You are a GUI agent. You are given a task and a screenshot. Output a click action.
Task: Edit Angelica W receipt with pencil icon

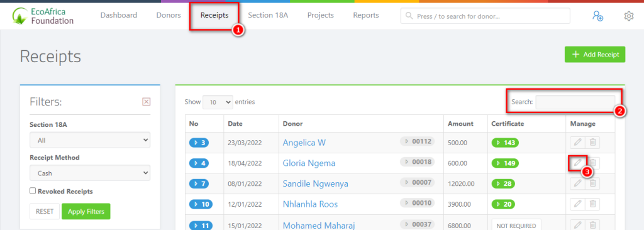tap(577, 143)
